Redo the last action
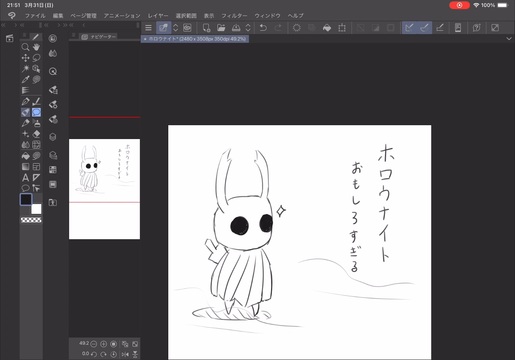This screenshot has height=360, width=515. point(278,28)
